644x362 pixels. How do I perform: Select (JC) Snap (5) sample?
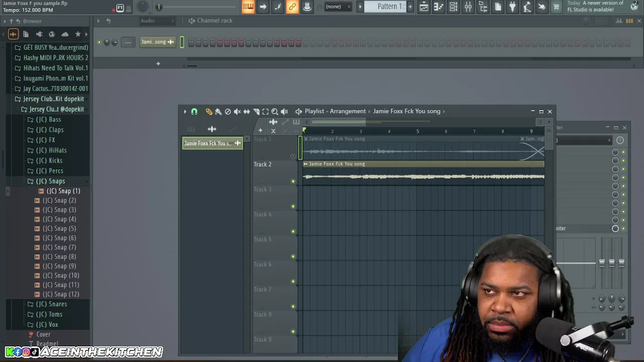(x=59, y=229)
